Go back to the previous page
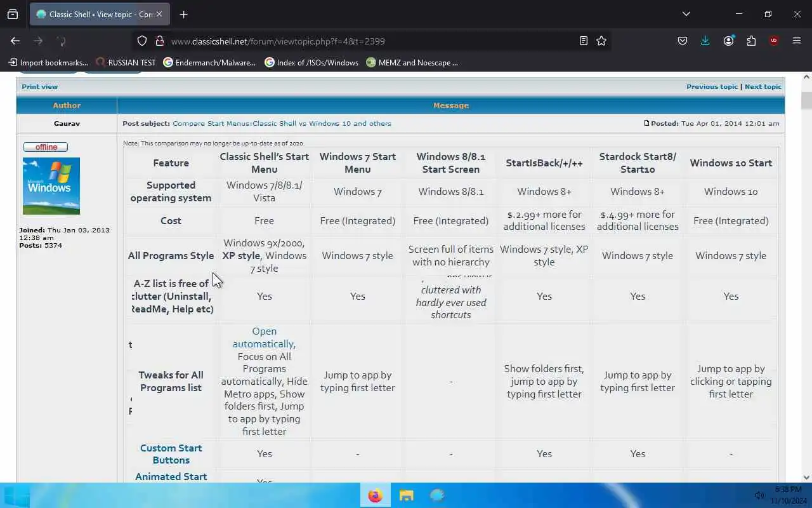Viewport: 812px width, 508px height. 15,41
